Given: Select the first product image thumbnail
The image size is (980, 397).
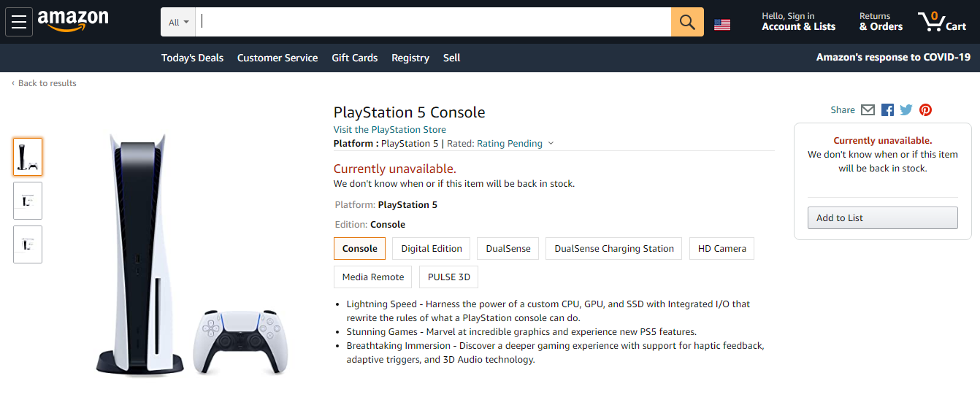Looking at the screenshot, I should (x=28, y=157).
